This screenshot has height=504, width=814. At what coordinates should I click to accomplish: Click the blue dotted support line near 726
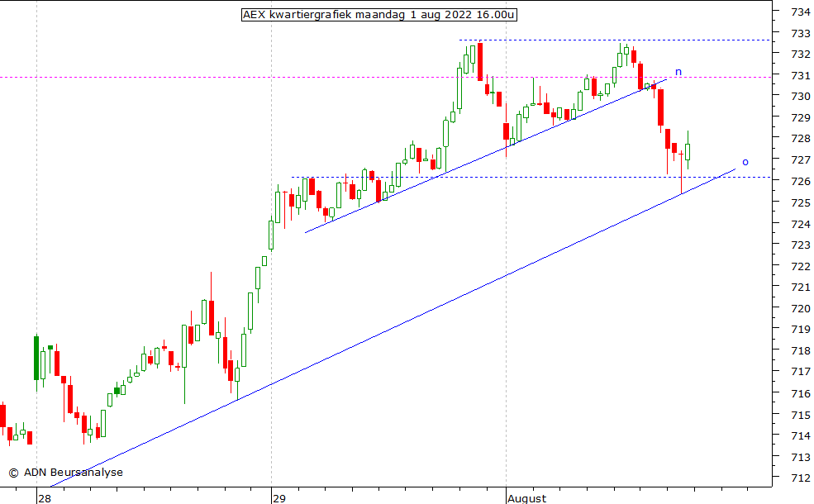pos(496,177)
